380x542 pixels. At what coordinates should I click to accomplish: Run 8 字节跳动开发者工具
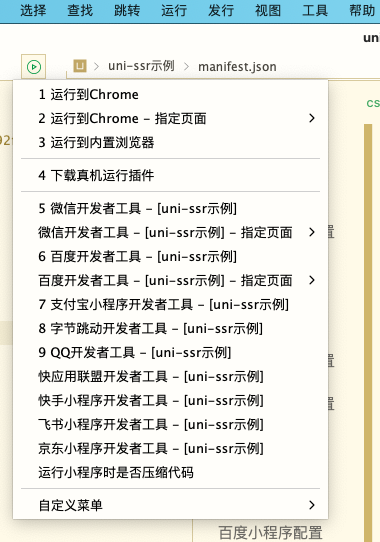[x=170, y=328]
